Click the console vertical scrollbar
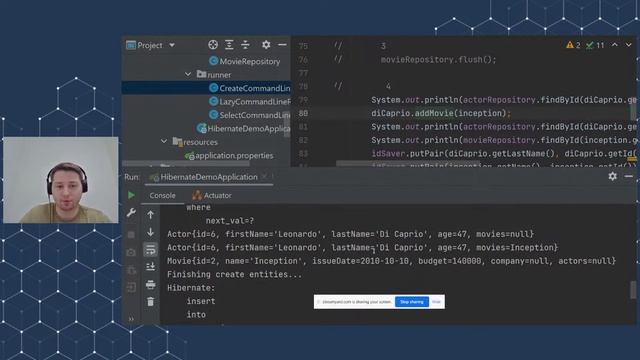640x360 pixels. click(633, 290)
